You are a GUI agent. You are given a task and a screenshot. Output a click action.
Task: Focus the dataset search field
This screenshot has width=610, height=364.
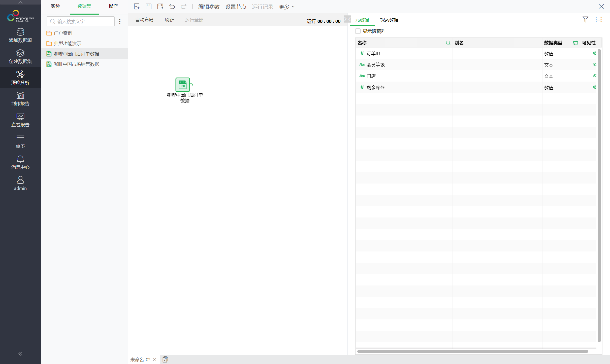click(x=81, y=21)
